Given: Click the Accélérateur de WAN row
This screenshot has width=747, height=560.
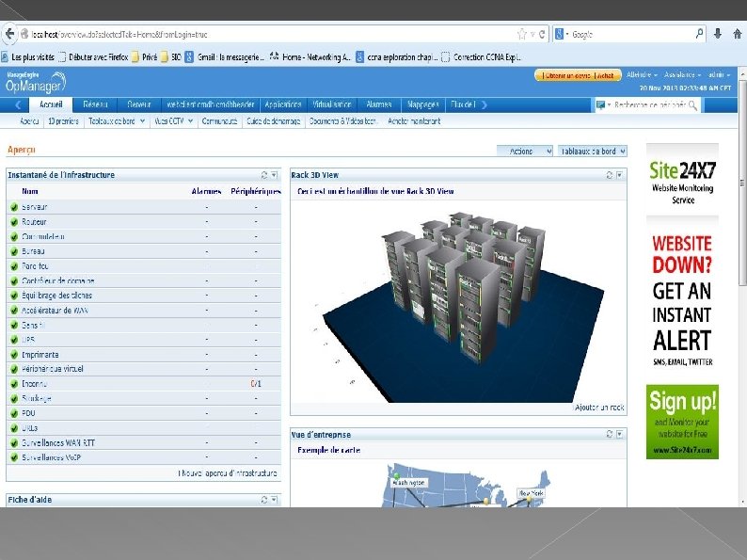Looking at the screenshot, I should (x=143, y=311).
